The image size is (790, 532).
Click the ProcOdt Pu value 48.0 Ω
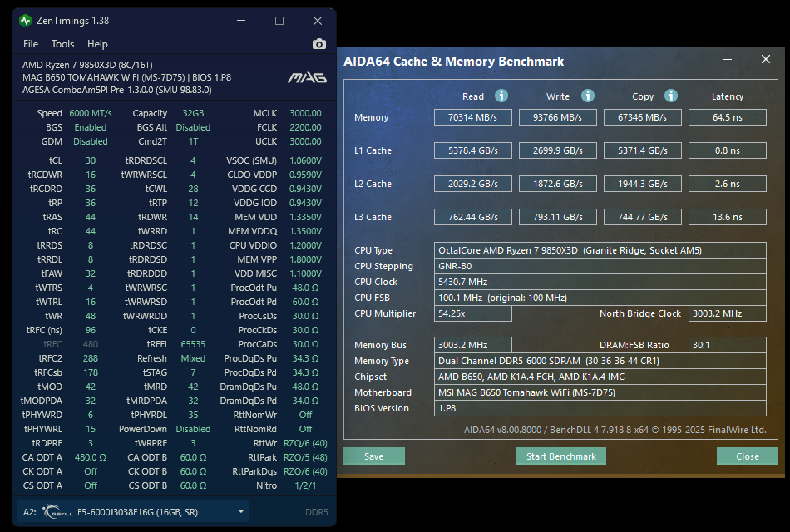305,288
